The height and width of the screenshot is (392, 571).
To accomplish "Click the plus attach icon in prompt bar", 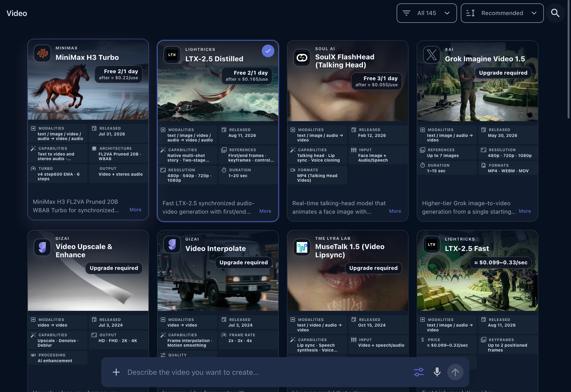I will click(116, 372).
